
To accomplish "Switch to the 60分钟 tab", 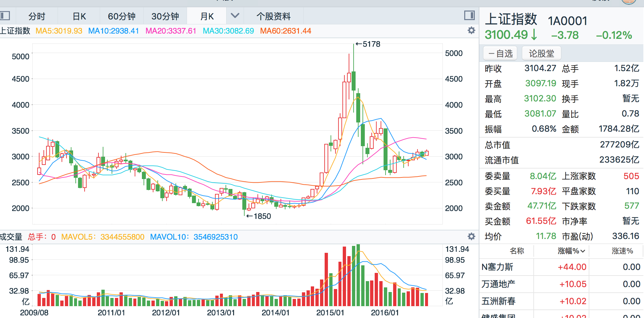I will [x=122, y=16].
